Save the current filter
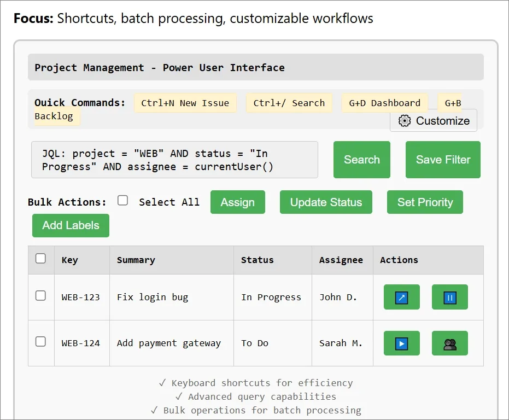Image resolution: width=509 pixels, height=420 pixels. click(x=443, y=160)
